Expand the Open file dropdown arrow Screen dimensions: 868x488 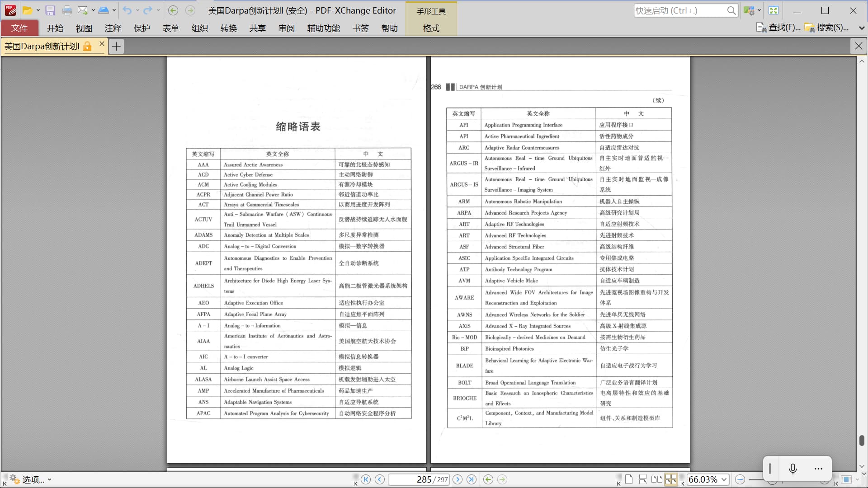tap(38, 10)
